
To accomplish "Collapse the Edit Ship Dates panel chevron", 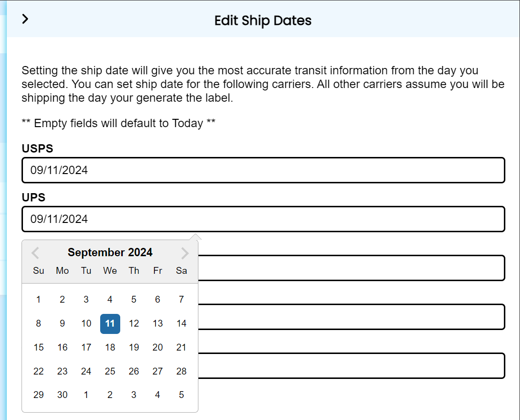I will click(25, 19).
